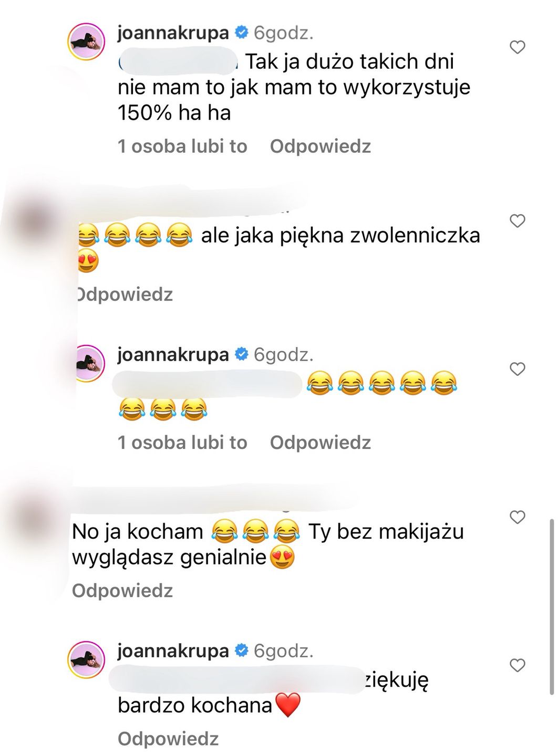The image size is (558, 756).
Task: Open joannakrupa username on the top comment
Action: [x=173, y=33]
